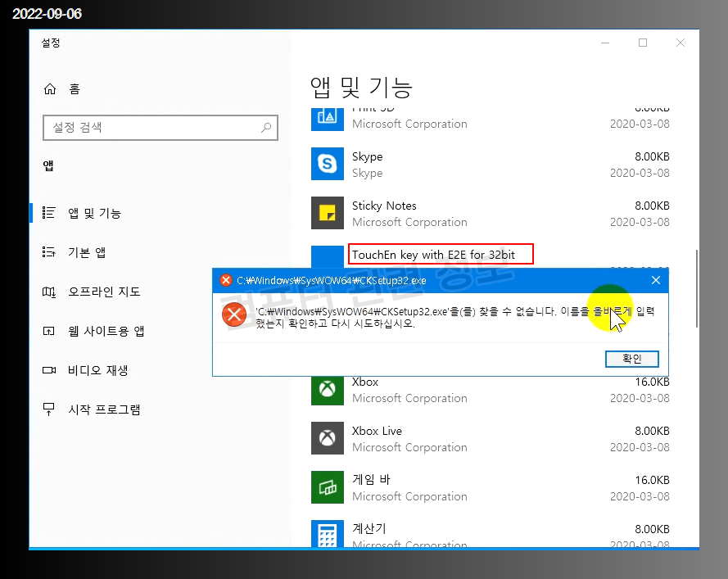Click the red error icon in dialog title
728x579 pixels.
coord(226,280)
